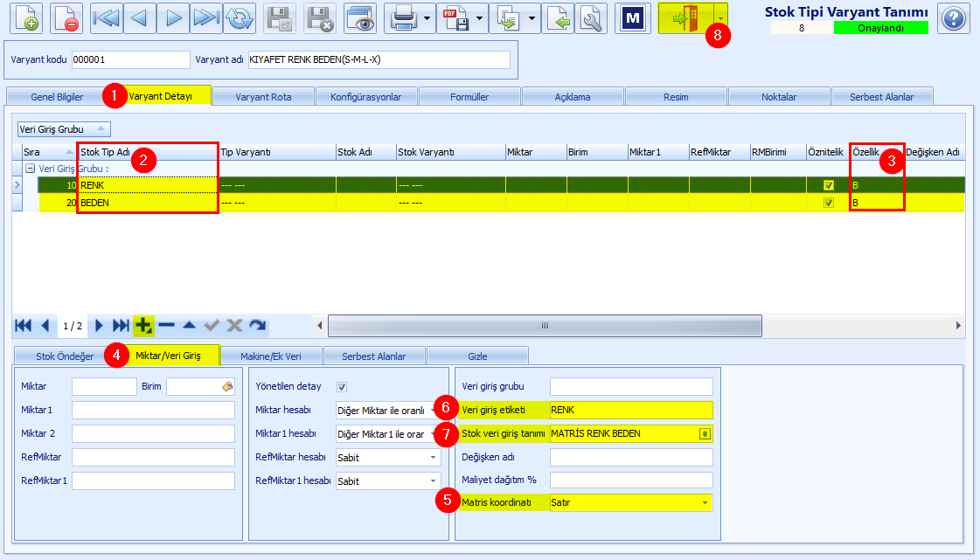
Task: Open the Stok Öndeğer tab
Action: [x=65, y=356]
